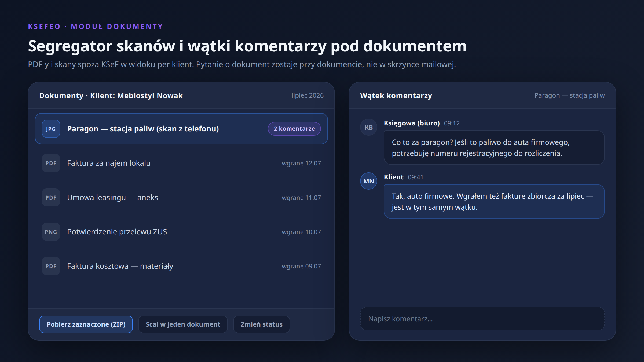Click the comment 'Co to za paragon?...'
The height and width of the screenshot is (362, 644).
[494, 147]
